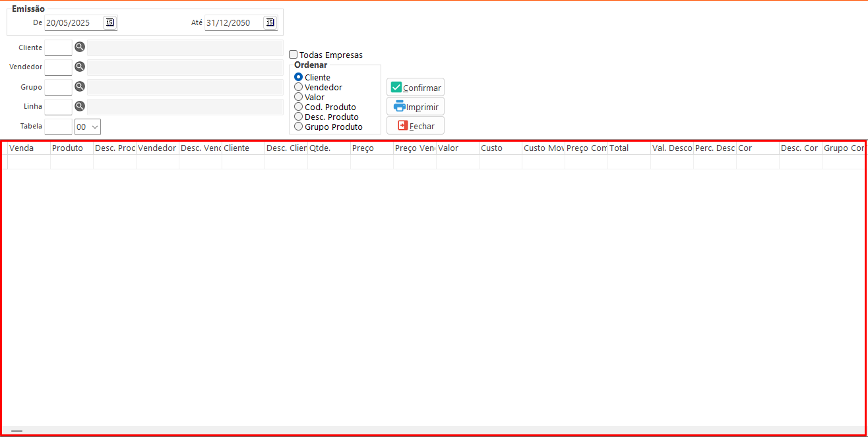
Task: Click the Total column header
Action: (629, 148)
